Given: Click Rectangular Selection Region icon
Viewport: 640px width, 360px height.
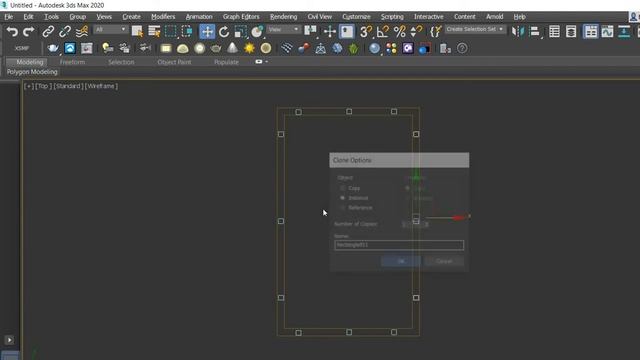Looking at the screenshot, I should pos(171,31).
